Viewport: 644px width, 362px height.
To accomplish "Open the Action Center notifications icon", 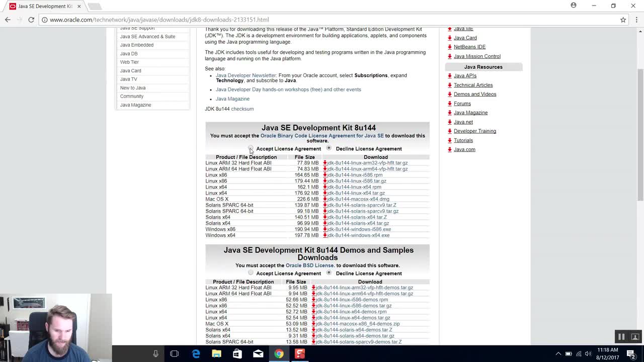I will 631,353.
